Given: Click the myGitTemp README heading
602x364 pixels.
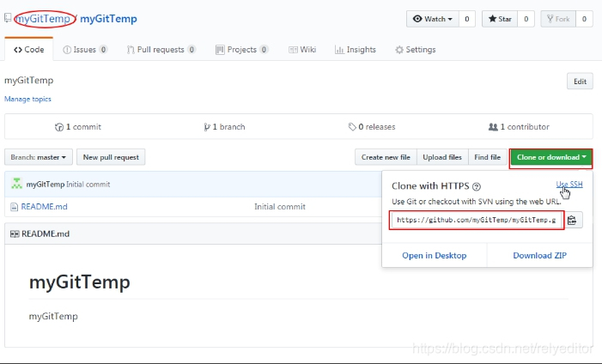Looking at the screenshot, I should click(80, 282).
